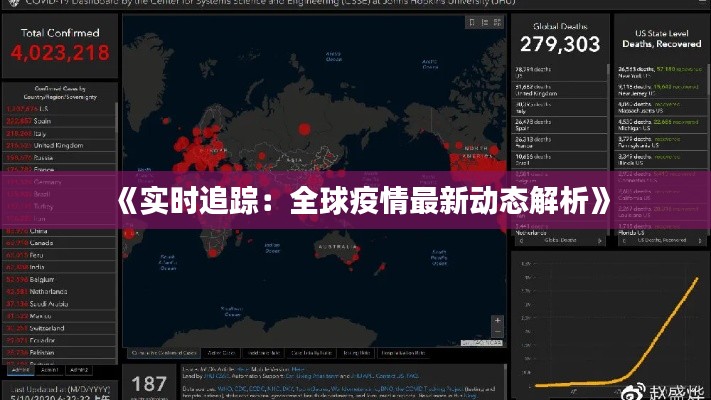711x400 pixels.
Task: Select Mexico in confirmed cases list
Action: click(59, 316)
